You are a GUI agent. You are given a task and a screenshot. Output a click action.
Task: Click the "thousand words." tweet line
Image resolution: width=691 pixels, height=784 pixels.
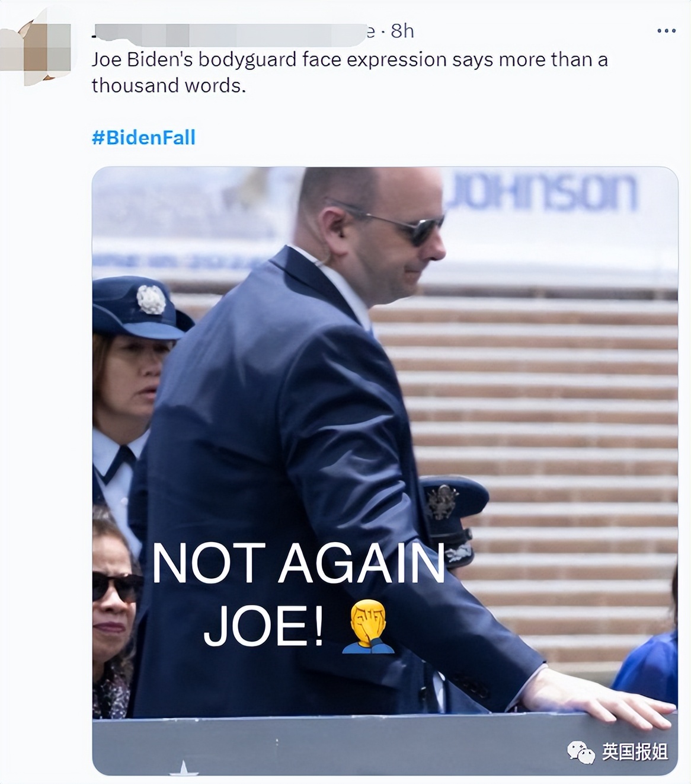click(x=168, y=86)
